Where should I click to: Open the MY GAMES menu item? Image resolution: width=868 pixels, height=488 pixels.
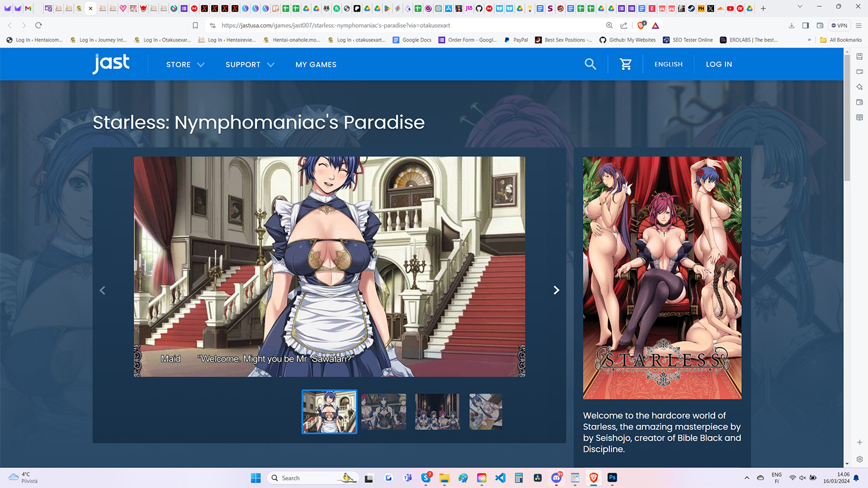(x=316, y=65)
